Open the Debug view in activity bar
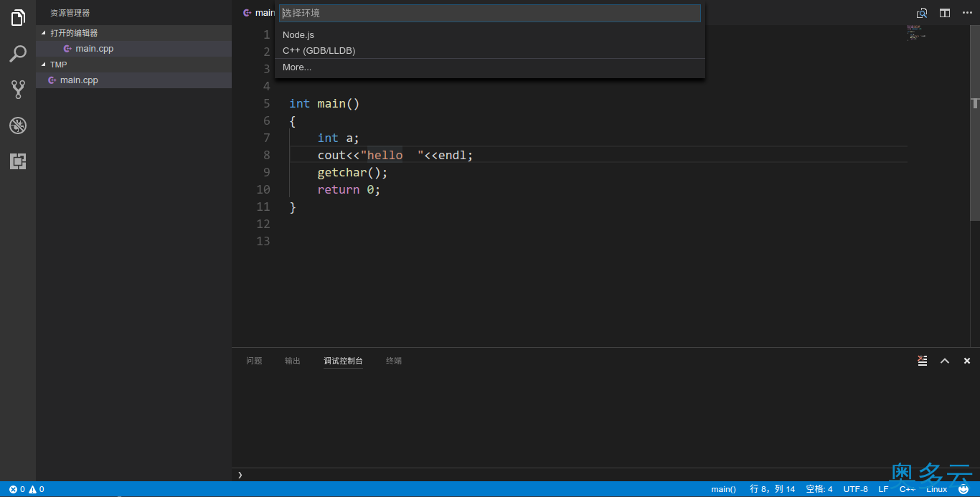This screenshot has height=497, width=980. (18, 126)
